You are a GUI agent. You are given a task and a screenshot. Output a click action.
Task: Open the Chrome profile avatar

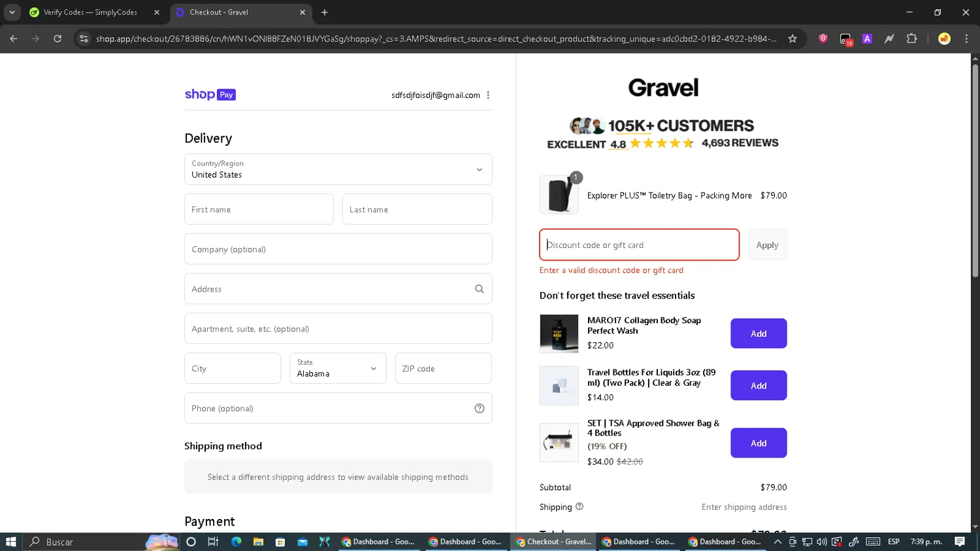tap(944, 39)
